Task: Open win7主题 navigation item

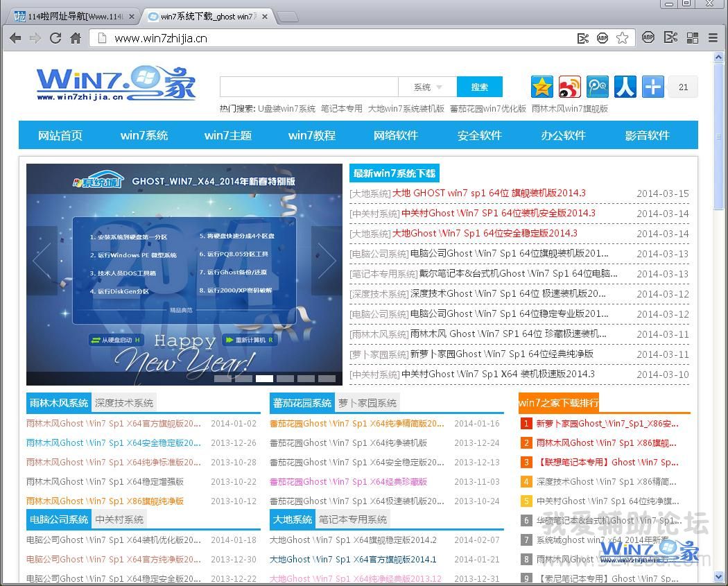Action: click(228, 135)
